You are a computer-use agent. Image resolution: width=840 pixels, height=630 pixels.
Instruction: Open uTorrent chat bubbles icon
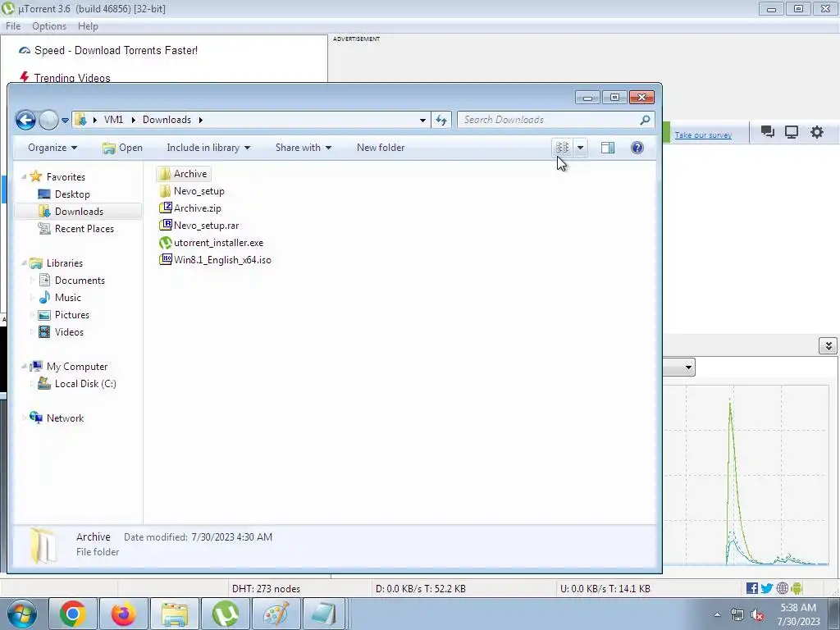coord(767,132)
